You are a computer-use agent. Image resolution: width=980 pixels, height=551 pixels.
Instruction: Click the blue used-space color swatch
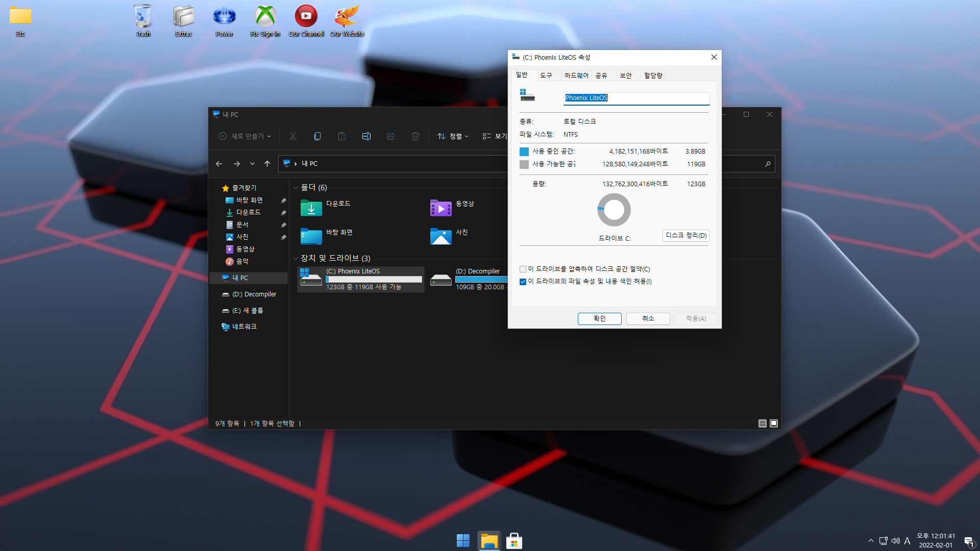[x=524, y=152]
